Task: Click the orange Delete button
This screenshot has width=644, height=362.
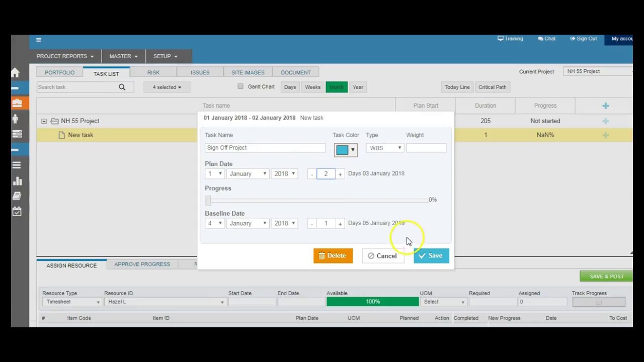Action: point(333,256)
